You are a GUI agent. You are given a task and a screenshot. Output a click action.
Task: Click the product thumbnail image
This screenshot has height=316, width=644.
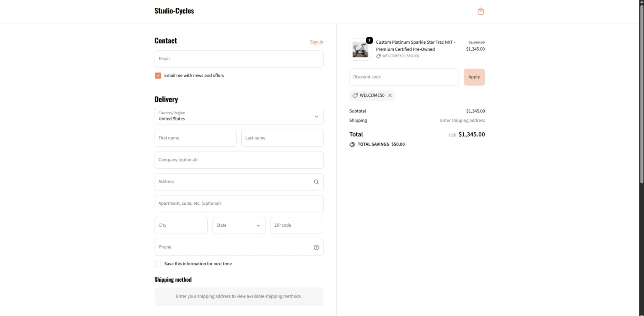360,50
